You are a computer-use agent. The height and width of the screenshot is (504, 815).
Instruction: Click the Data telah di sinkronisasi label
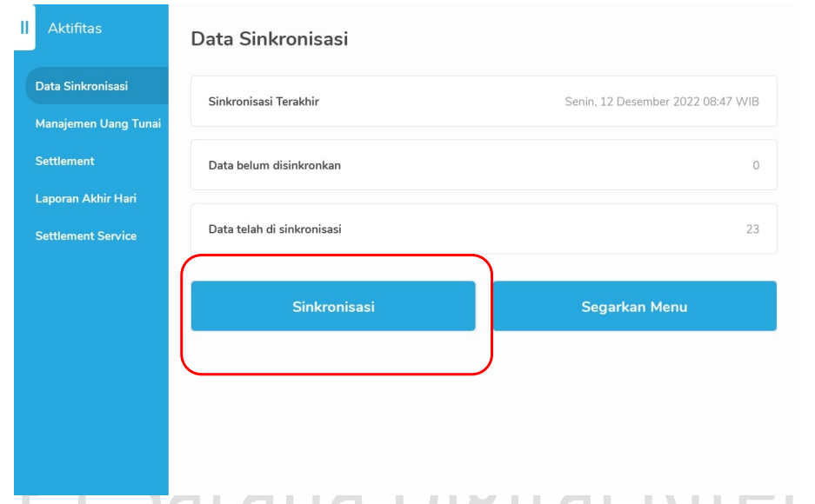click(275, 229)
